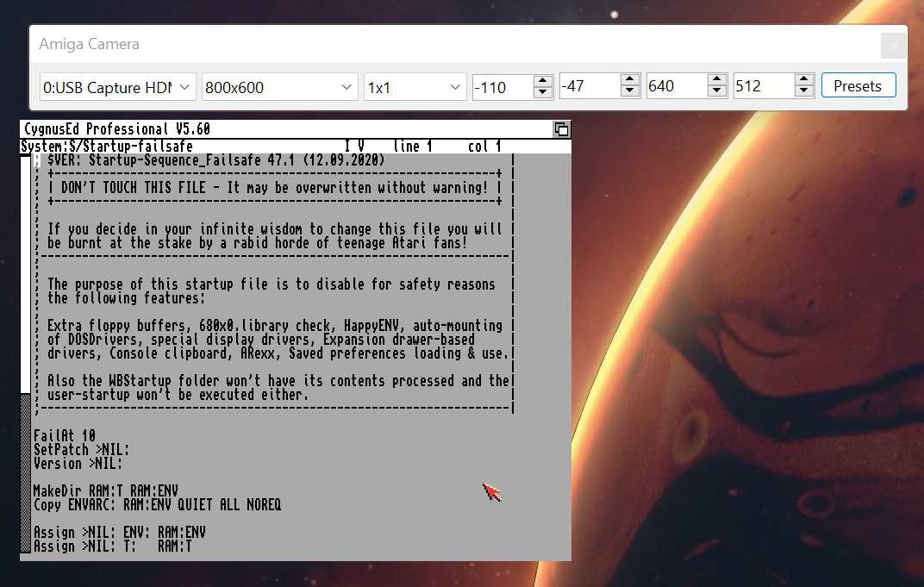Click the "Assign >NIL: ENV: RAM:ENV" line

pos(120,533)
